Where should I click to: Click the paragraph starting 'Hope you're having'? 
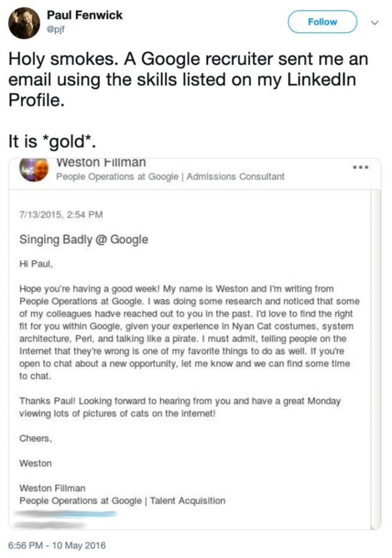point(186,332)
